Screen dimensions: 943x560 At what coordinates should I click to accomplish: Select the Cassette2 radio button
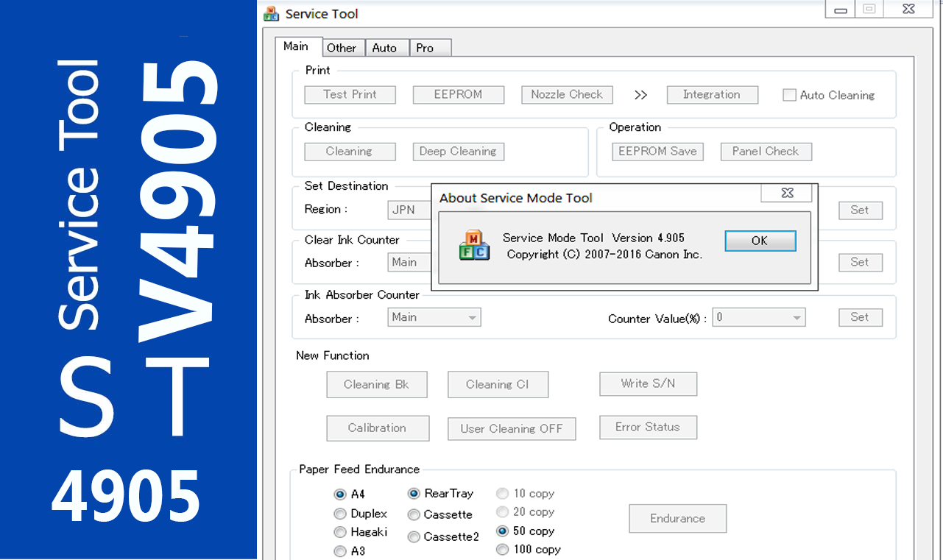[414, 537]
